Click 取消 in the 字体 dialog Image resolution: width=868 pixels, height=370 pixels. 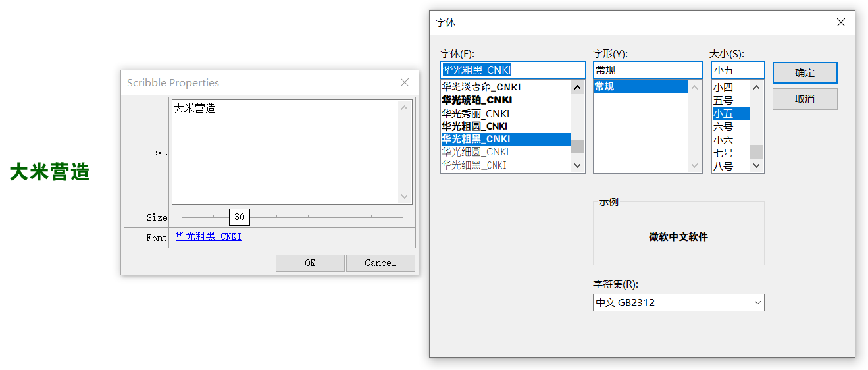[805, 99]
